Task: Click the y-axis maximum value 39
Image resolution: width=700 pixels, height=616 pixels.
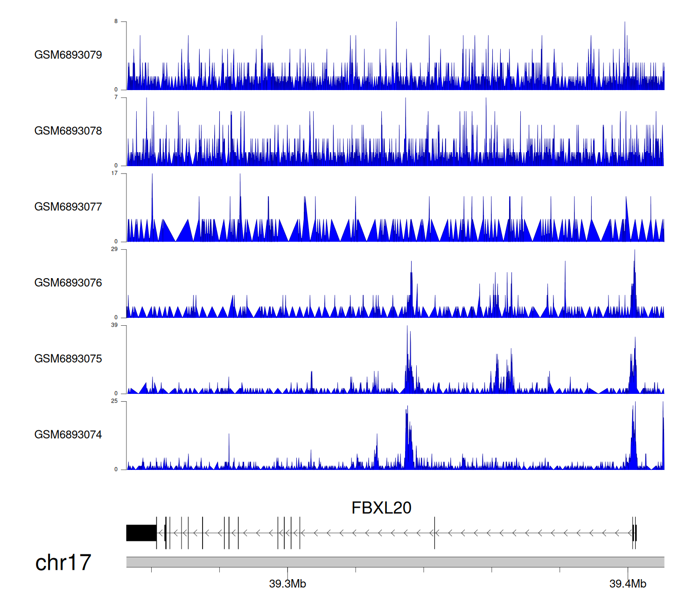Action: [114, 325]
